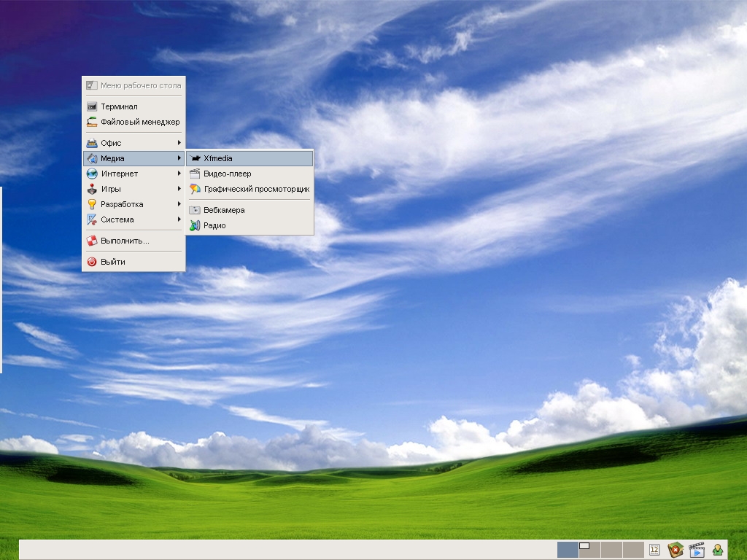Click the clapperboard play icon in panel
The image size is (747, 560).
(697, 550)
